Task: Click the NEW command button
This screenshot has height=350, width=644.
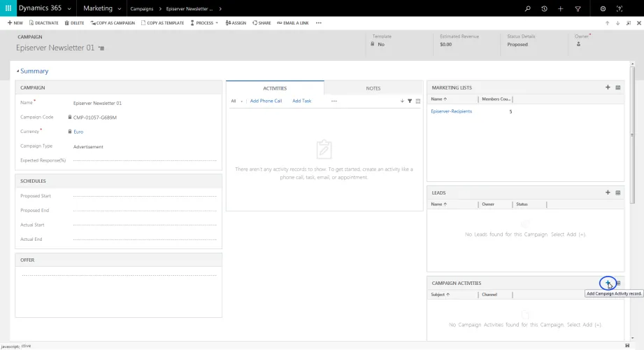Action: tap(15, 23)
